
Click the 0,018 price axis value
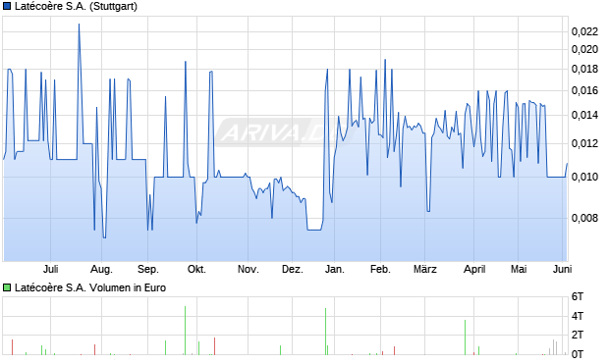(x=584, y=69)
